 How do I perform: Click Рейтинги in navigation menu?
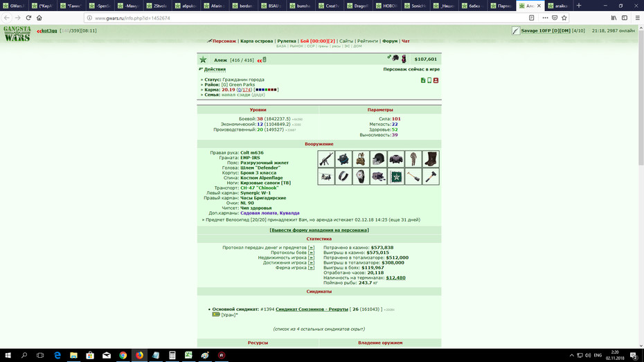pos(367,41)
